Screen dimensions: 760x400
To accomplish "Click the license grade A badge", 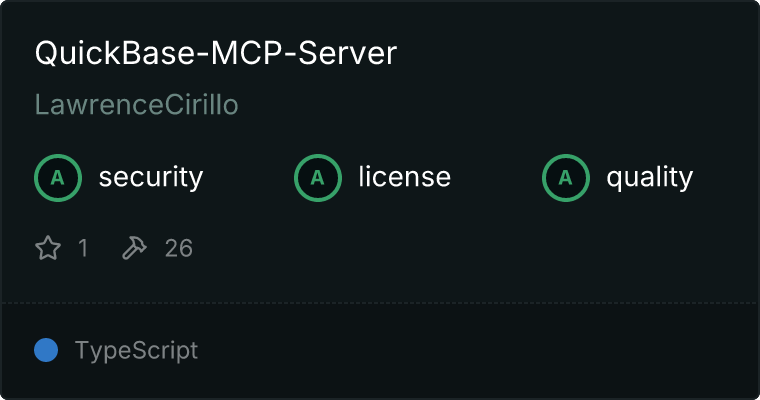I will pyautogui.click(x=317, y=178).
